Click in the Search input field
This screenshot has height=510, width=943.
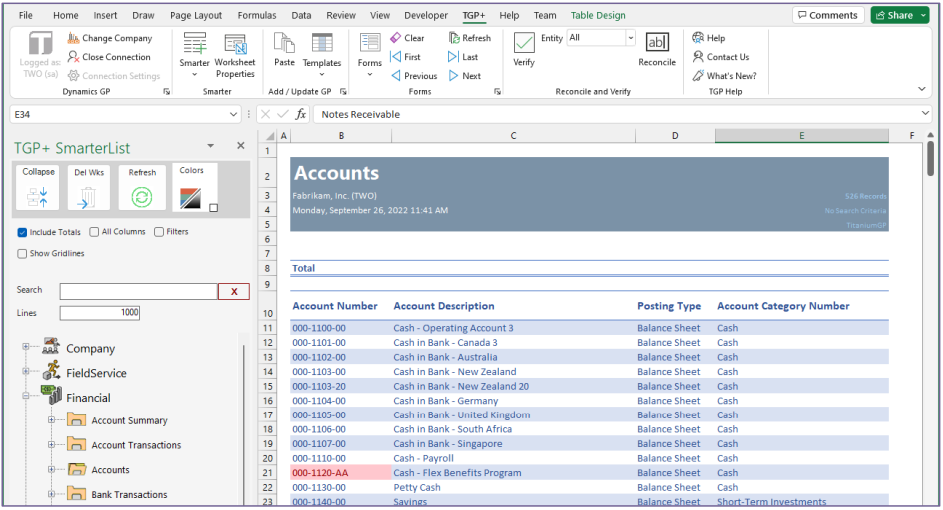pyautogui.click(x=138, y=292)
